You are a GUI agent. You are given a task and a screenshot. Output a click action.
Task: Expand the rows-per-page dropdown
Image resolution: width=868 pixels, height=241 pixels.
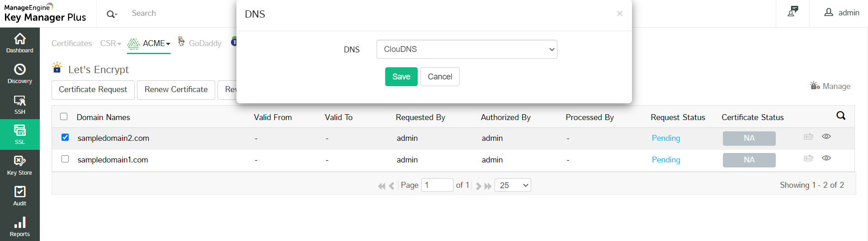pyautogui.click(x=513, y=185)
